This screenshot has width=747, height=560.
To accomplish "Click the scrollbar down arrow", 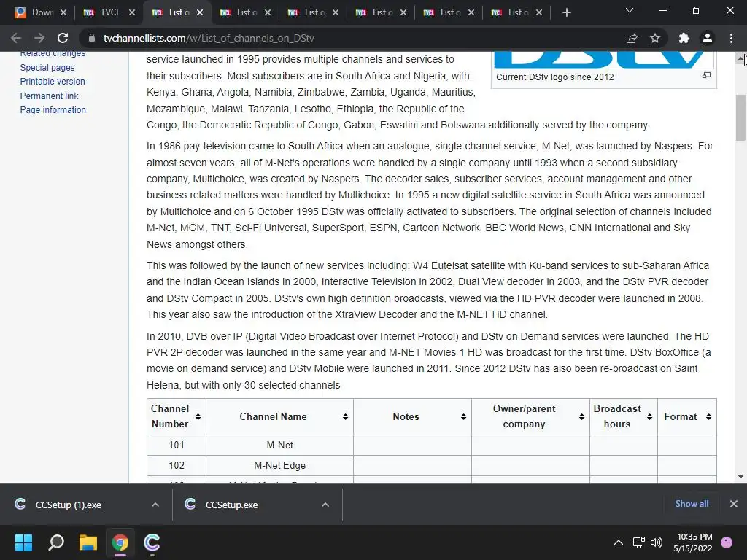I will [740, 477].
